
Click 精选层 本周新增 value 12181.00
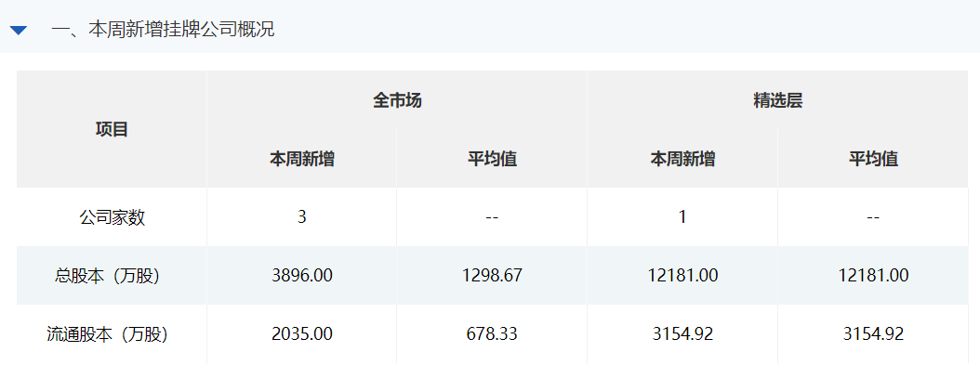[x=682, y=276]
